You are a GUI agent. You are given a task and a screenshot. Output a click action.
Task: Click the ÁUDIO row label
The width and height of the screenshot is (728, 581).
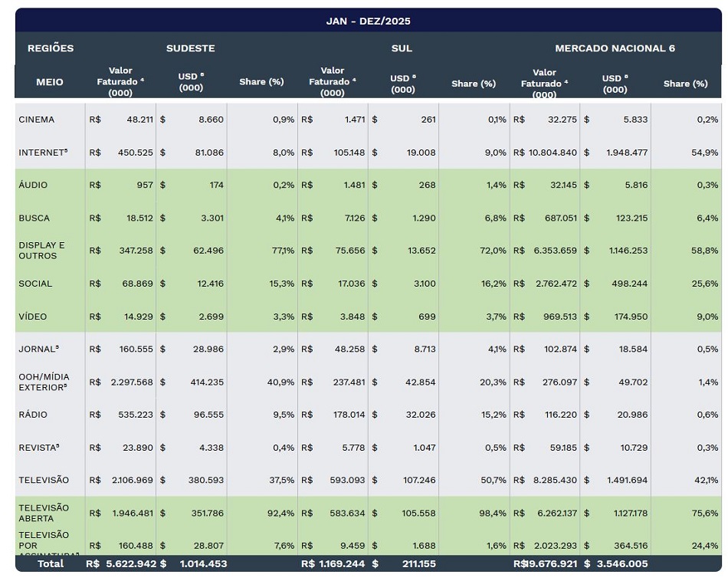coord(33,185)
